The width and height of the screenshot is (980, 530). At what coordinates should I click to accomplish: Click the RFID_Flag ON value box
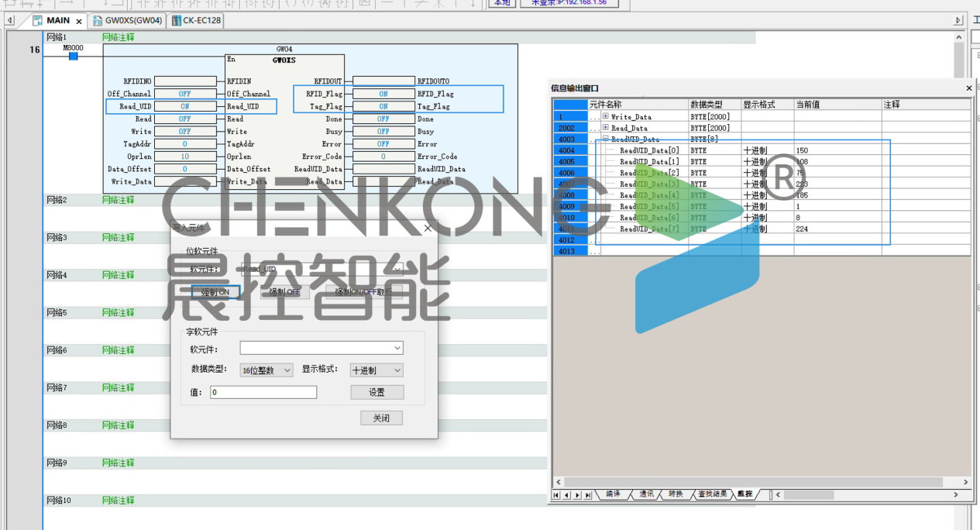[x=383, y=94]
